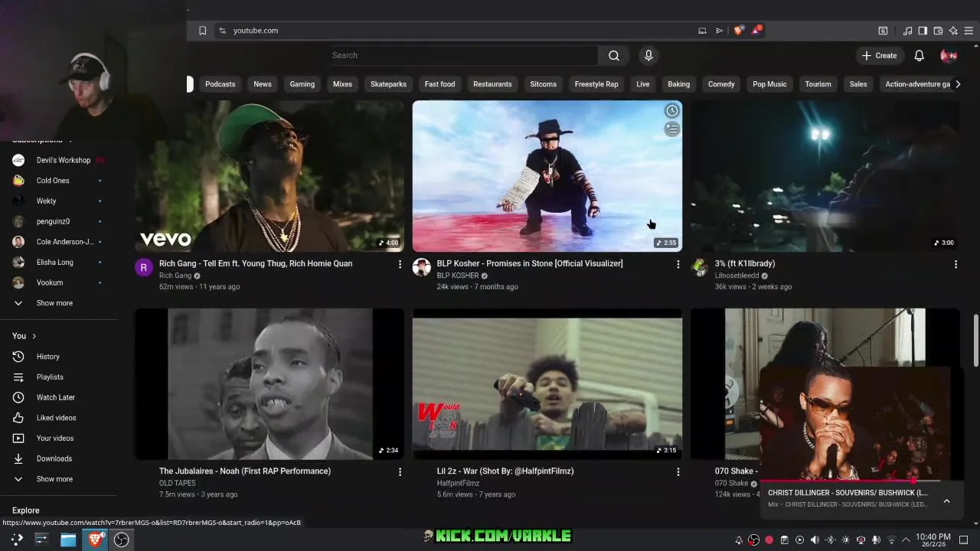Play Lil 2z War video thumbnail
Viewport: 980px width, 551px height.
tap(547, 384)
